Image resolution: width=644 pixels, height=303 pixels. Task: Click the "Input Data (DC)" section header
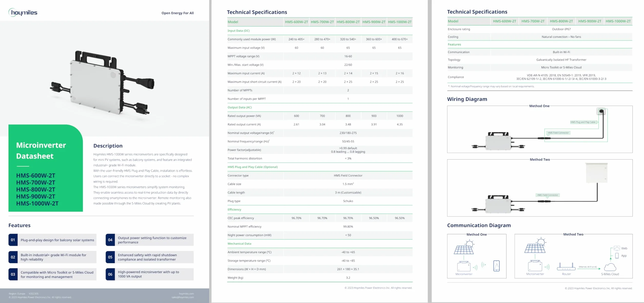238,31
